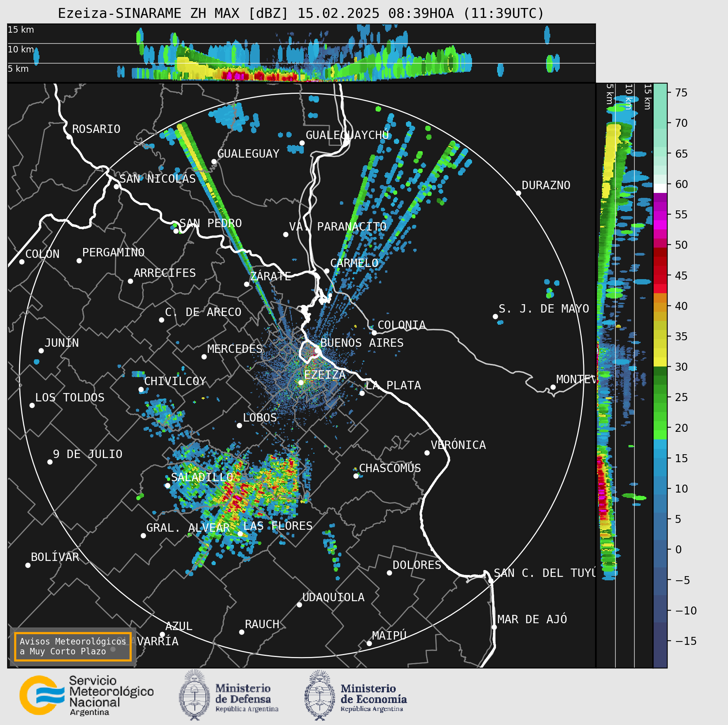Select the PERGAMINO label
The width and height of the screenshot is (728, 725).
[113, 253]
